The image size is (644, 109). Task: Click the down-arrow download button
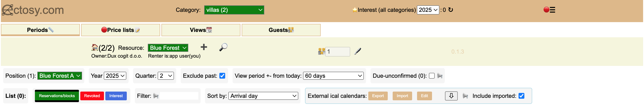pyautogui.click(x=451, y=96)
